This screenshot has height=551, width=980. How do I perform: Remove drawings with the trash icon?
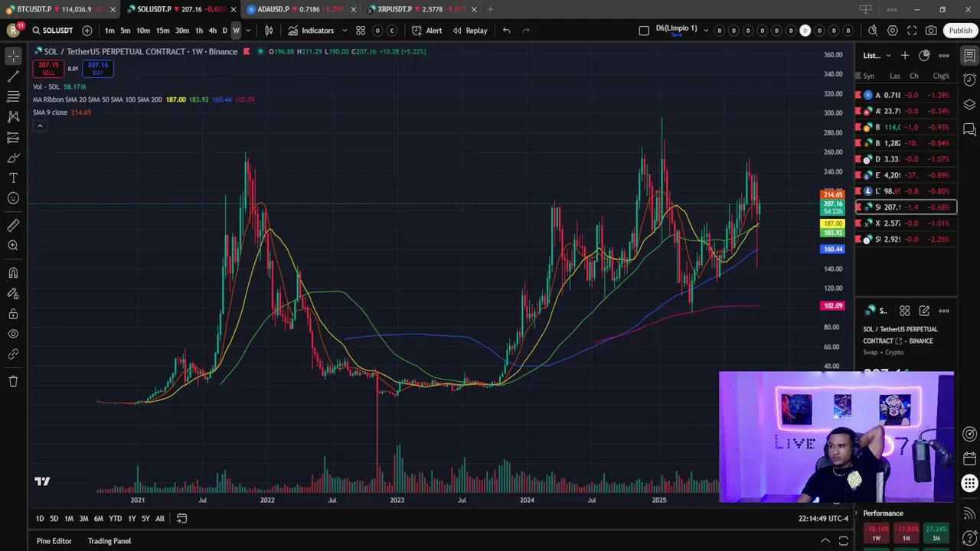coord(13,381)
